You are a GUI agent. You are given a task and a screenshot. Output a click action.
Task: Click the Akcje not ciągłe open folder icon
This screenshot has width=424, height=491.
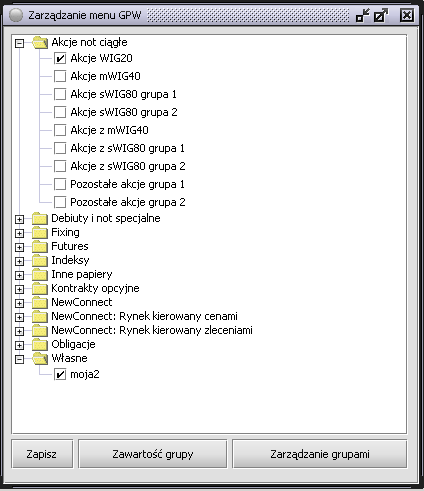click(x=40, y=43)
